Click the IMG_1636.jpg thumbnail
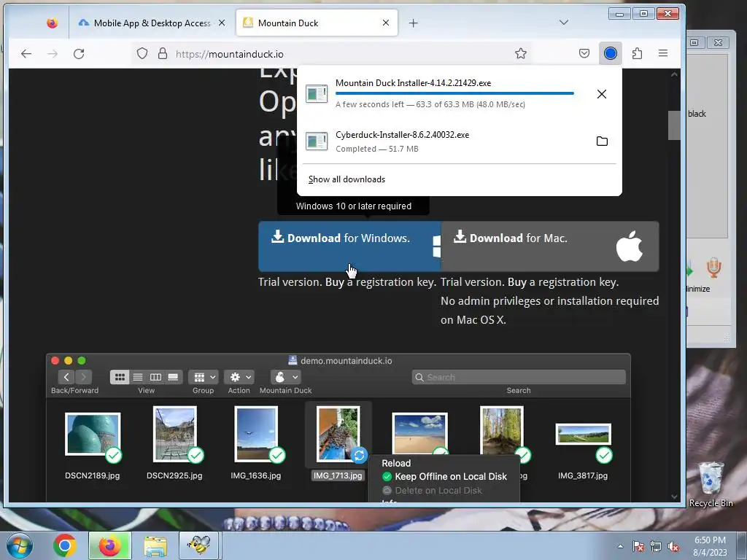 (x=256, y=434)
